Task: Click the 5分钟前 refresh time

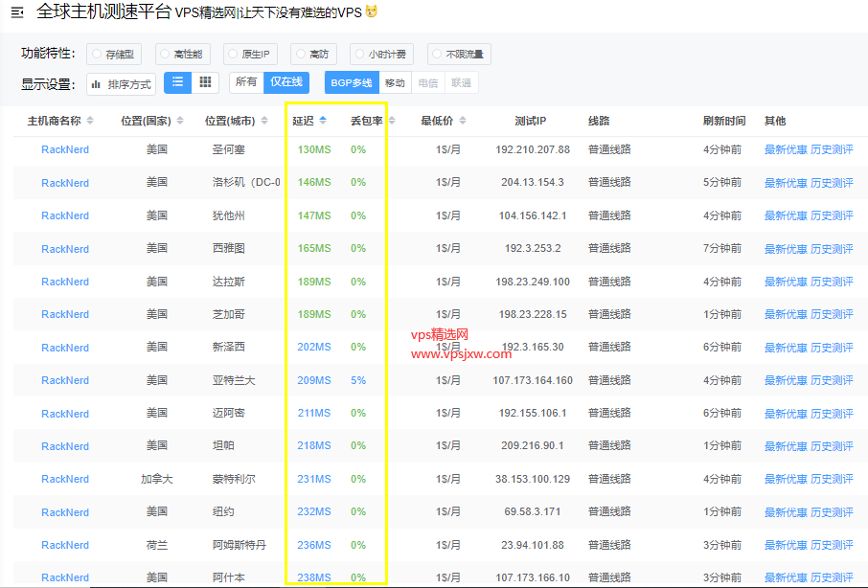Action: pos(722,182)
